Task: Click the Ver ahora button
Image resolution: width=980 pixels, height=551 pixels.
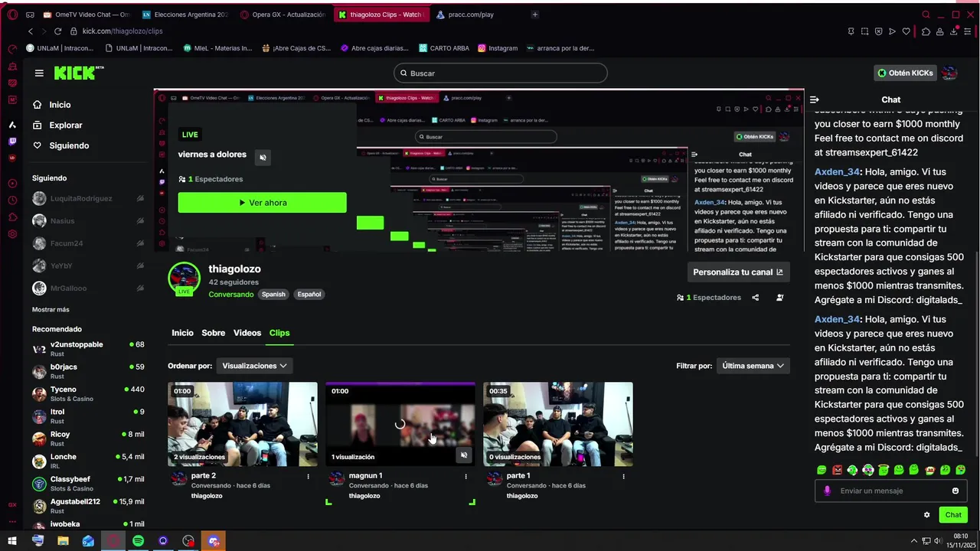Action: coord(263,203)
